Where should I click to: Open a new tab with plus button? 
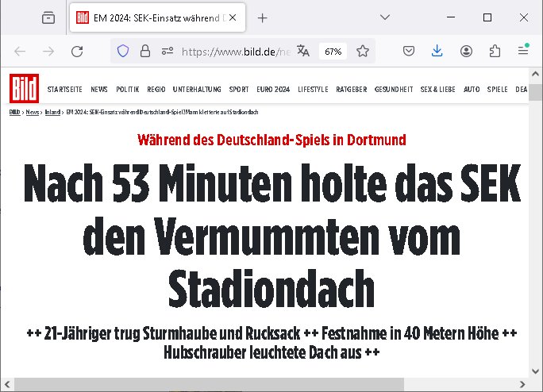(263, 17)
